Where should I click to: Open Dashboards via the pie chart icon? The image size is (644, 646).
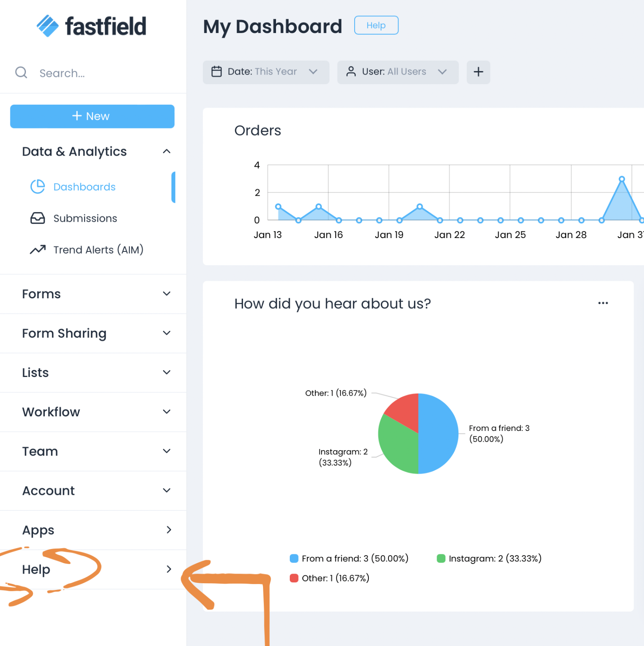[38, 187]
